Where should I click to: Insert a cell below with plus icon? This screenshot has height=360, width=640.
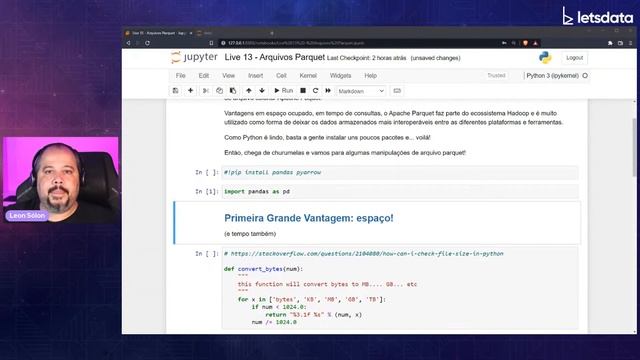pyautogui.click(x=190, y=91)
